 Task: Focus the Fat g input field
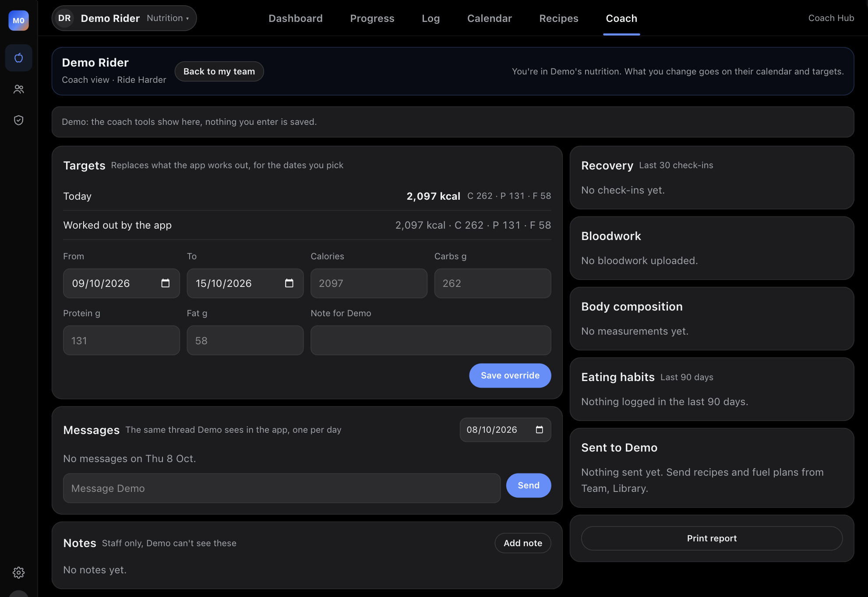click(245, 340)
